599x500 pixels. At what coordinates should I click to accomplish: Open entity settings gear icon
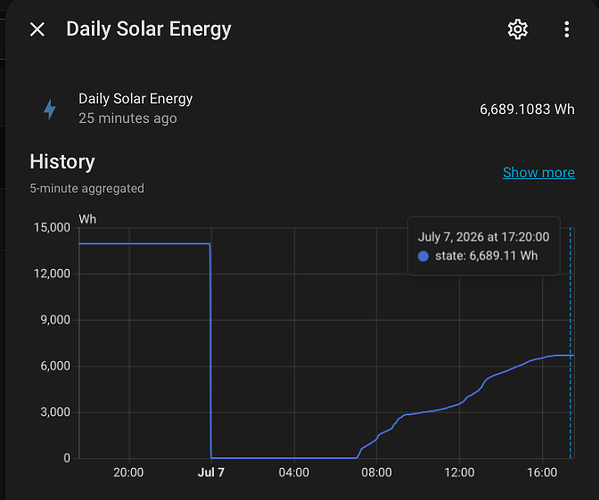pos(518,29)
